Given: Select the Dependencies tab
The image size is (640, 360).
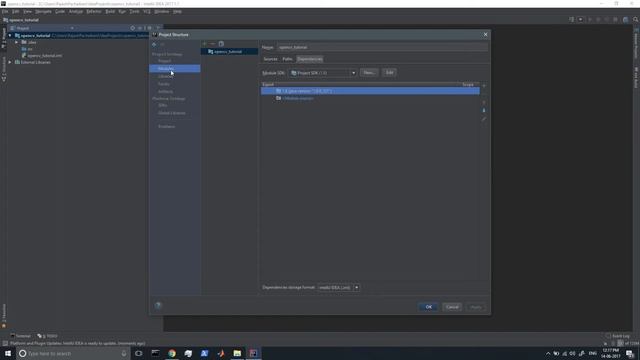Looking at the screenshot, I should (310, 59).
